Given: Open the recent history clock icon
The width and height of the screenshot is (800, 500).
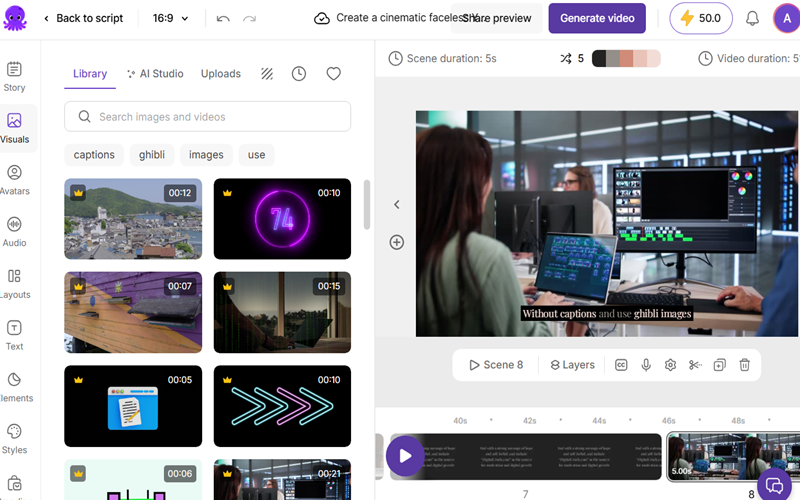Looking at the screenshot, I should pos(299,74).
